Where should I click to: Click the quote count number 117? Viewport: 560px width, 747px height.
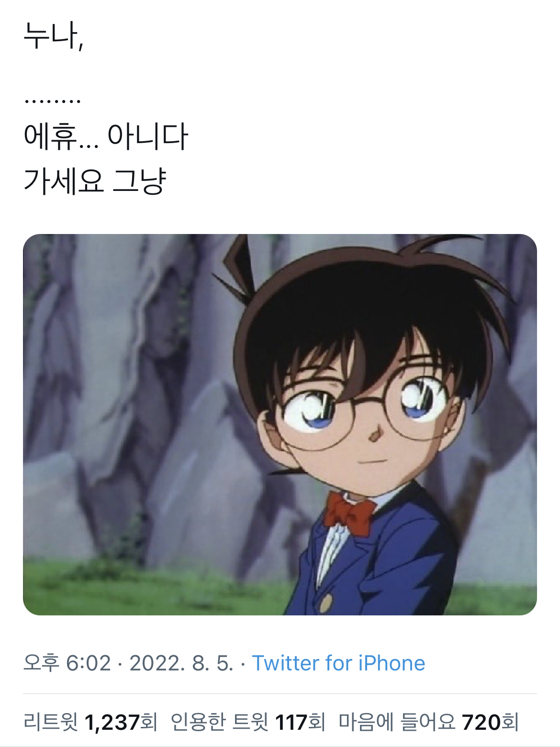(291, 722)
